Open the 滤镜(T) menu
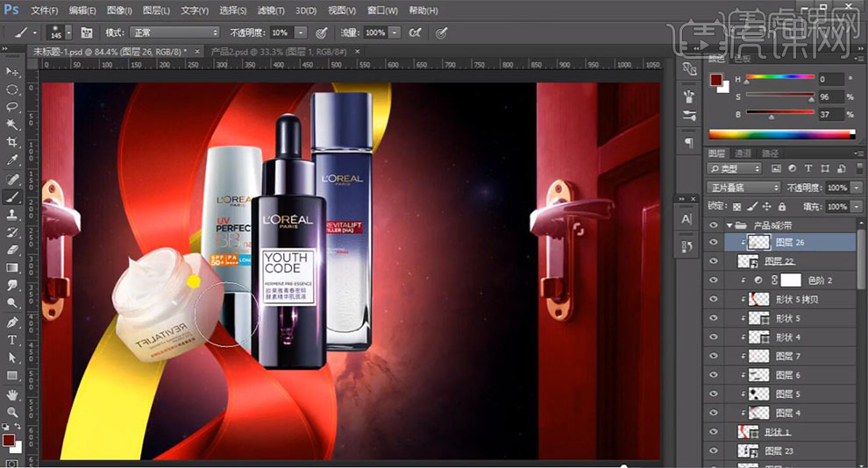868x468 pixels. pyautogui.click(x=271, y=11)
